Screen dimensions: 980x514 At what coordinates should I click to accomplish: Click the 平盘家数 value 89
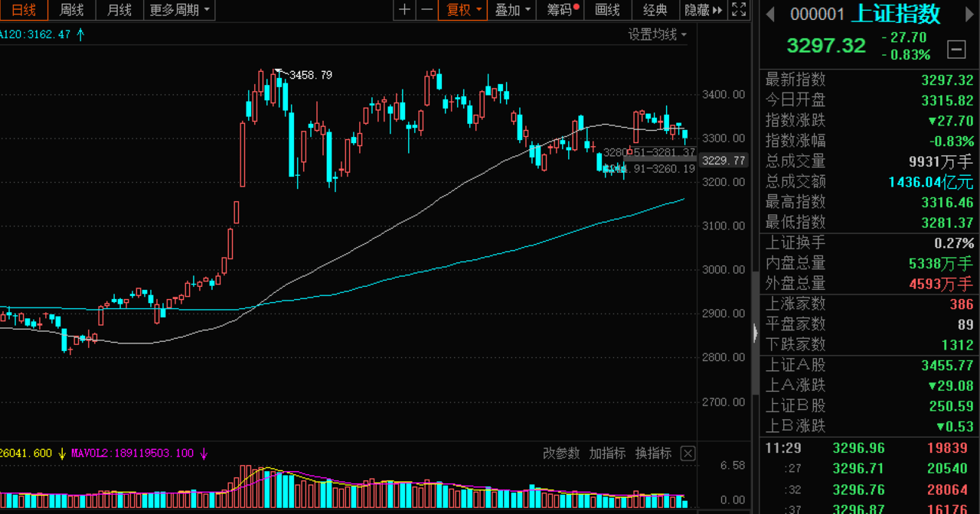tap(966, 324)
